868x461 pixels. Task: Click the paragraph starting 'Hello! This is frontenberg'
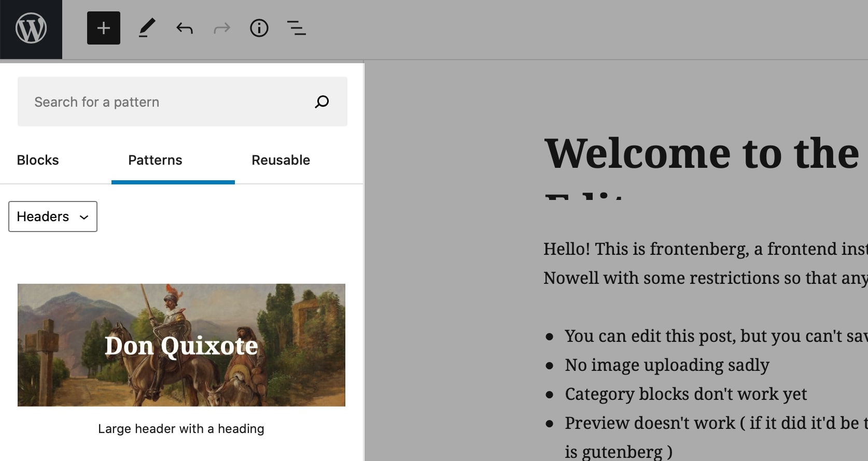(x=706, y=263)
